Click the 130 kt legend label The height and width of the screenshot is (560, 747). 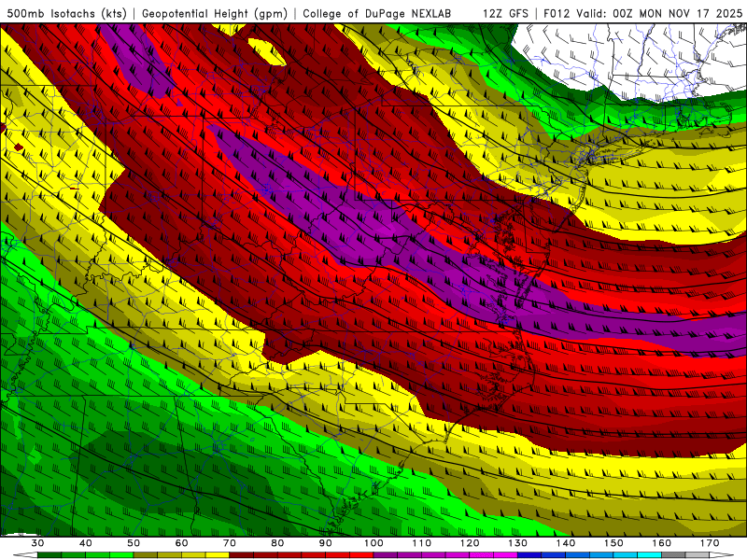tap(518, 543)
